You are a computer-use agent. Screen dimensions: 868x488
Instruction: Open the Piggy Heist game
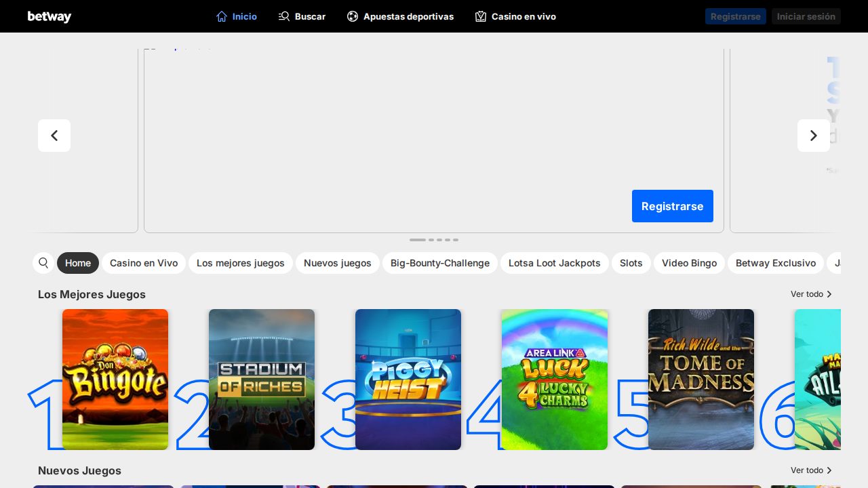click(408, 380)
